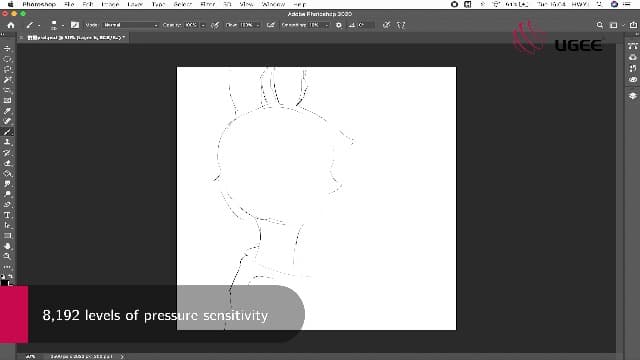The height and width of the screenshot is (360, 640).
Task: Select the Eraser tool
Action: [7, 163]
